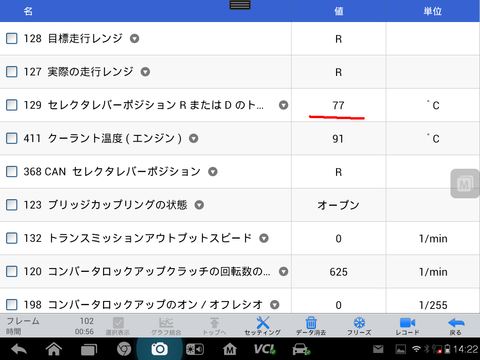Tap brightness and volume shortcut icon
The image size is (480, 360).
pos(194,349)
